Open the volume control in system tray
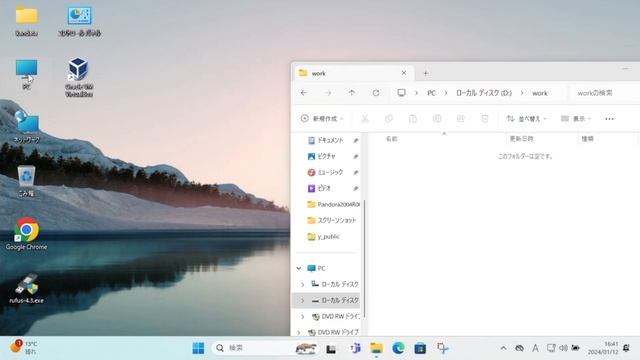The height and width of the screenshot is (360, 640). tap(563, 348)
